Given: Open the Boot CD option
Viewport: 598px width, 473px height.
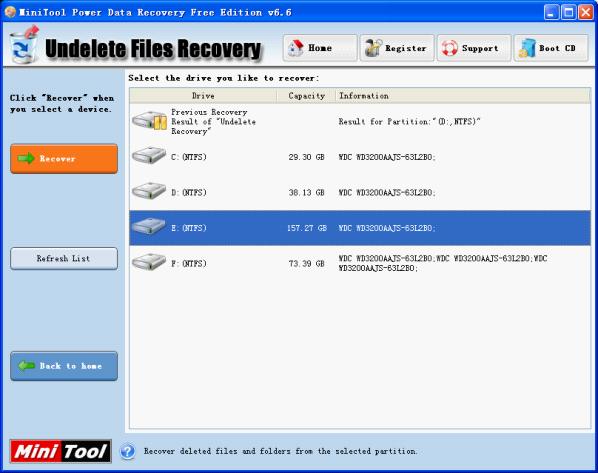Looking at the screenshot, I should pyautogui.click(x=551, y=48).
